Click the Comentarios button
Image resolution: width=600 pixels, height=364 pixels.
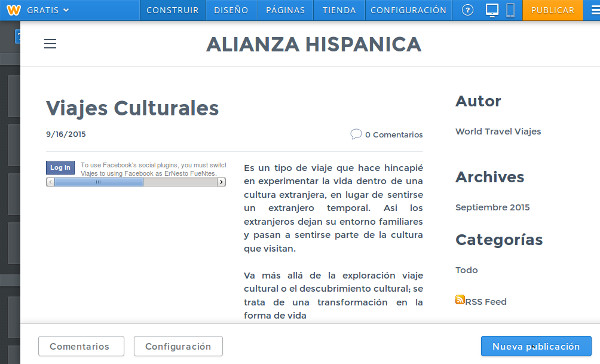[x=81, y=346]
